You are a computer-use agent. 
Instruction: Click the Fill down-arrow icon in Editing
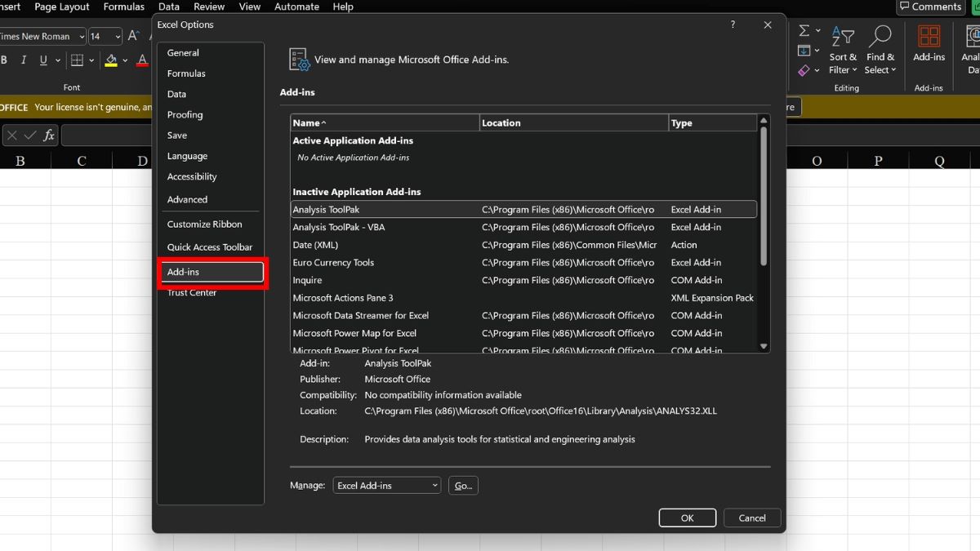[x=804, y=51]
